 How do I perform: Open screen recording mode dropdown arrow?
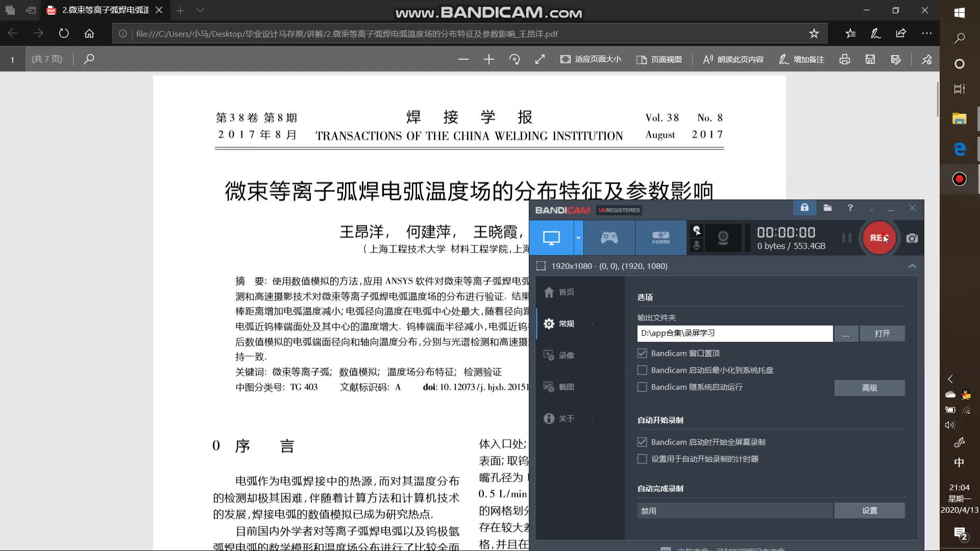578,238
